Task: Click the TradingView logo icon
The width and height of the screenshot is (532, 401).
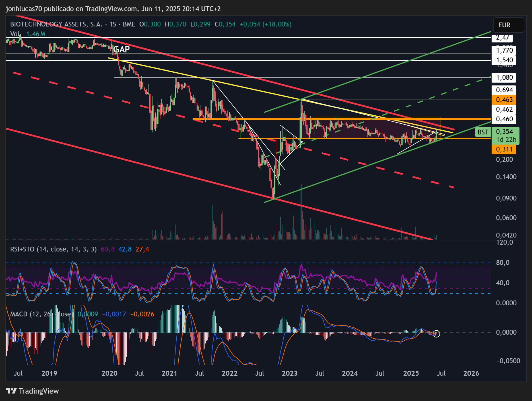Action: (x=11, y=391)
